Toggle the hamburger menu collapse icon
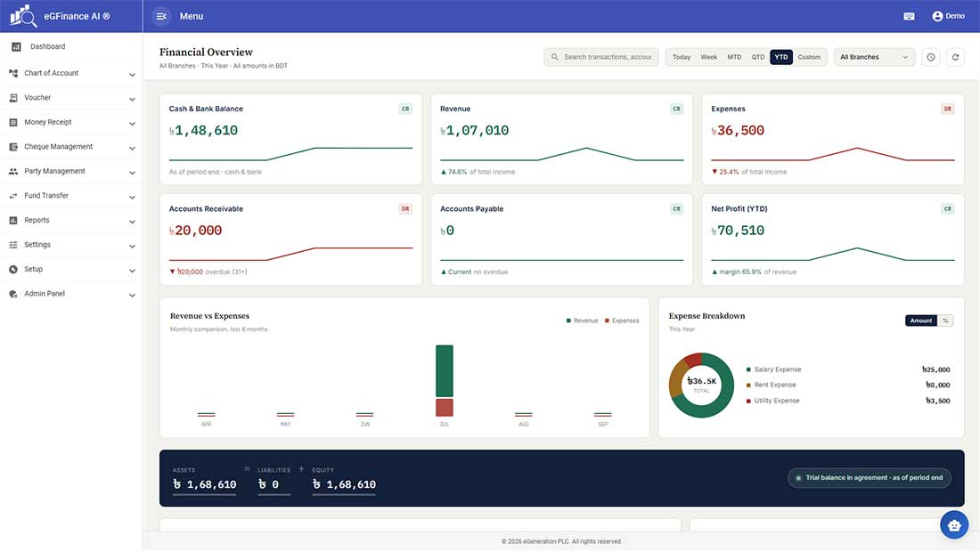This screenshot has height=552, width=980. [x=161, y=16]
